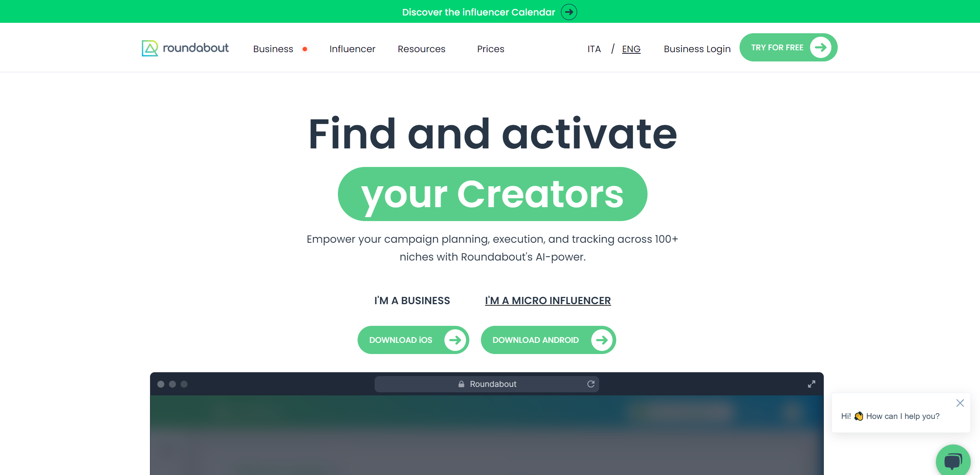Click the Discover the influencer Calendar link

[489, 11]
